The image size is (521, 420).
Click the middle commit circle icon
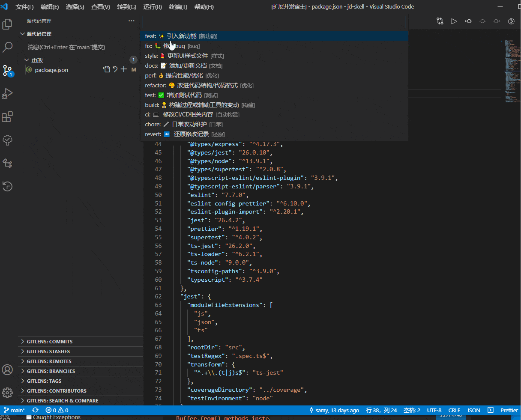(482, 21)
